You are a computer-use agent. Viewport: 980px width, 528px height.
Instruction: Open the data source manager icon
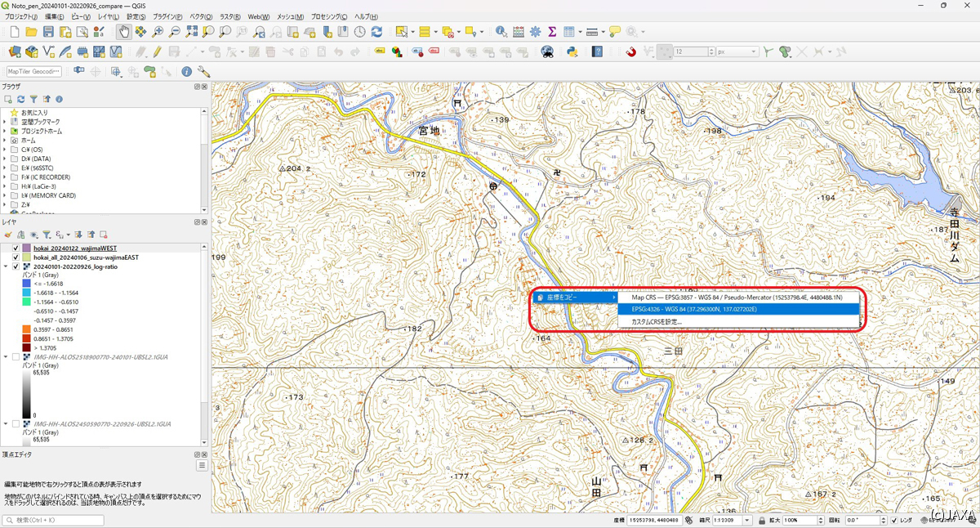(x=15, y=51)
